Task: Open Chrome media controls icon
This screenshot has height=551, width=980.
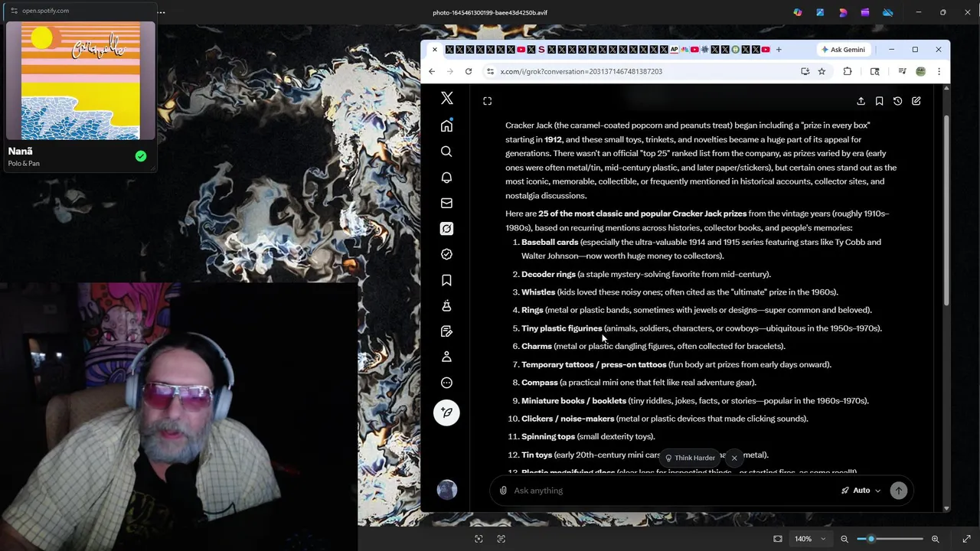Action: [902, 71]
